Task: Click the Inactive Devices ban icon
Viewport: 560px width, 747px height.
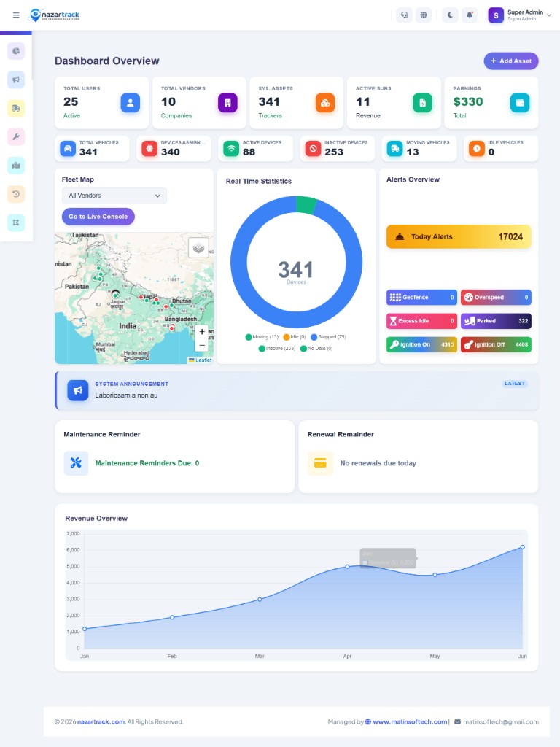Action: coord(314,149)
